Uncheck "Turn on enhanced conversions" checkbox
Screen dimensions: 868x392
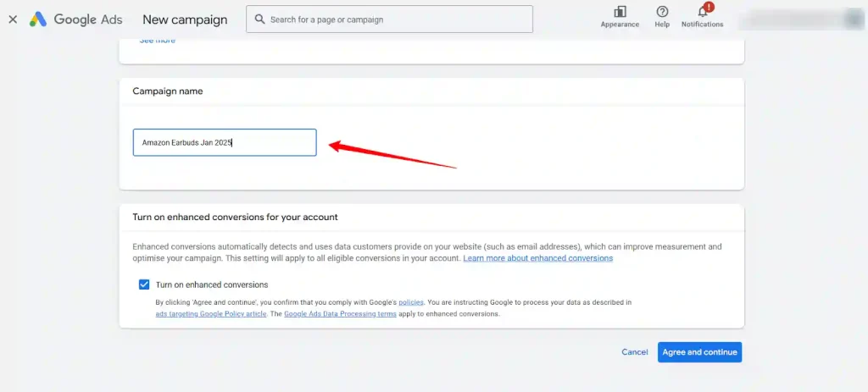pyautogui.click(x=144, y=284)
